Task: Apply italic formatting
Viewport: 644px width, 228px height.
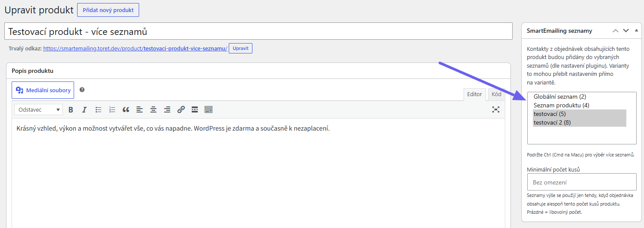Action: tap(84, 110)
